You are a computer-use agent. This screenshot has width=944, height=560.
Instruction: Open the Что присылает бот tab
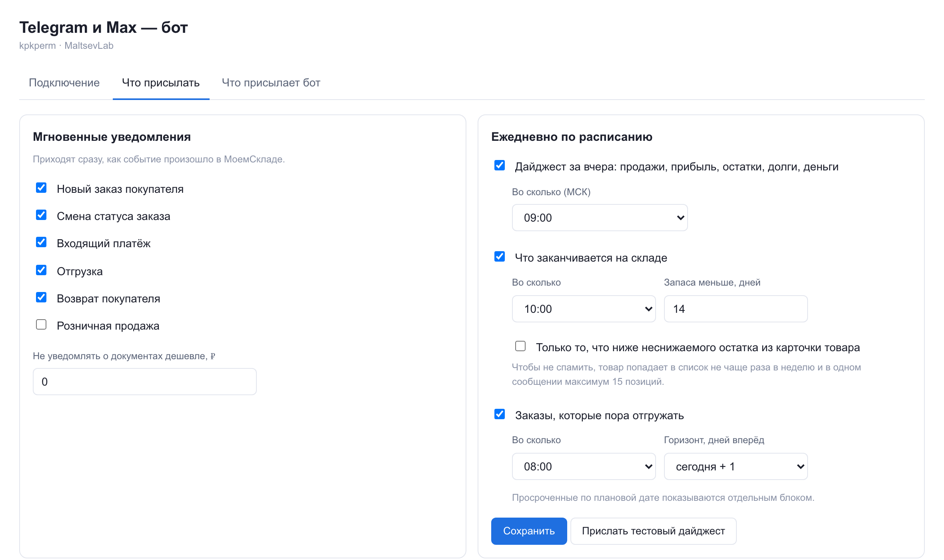click(271, 83)
